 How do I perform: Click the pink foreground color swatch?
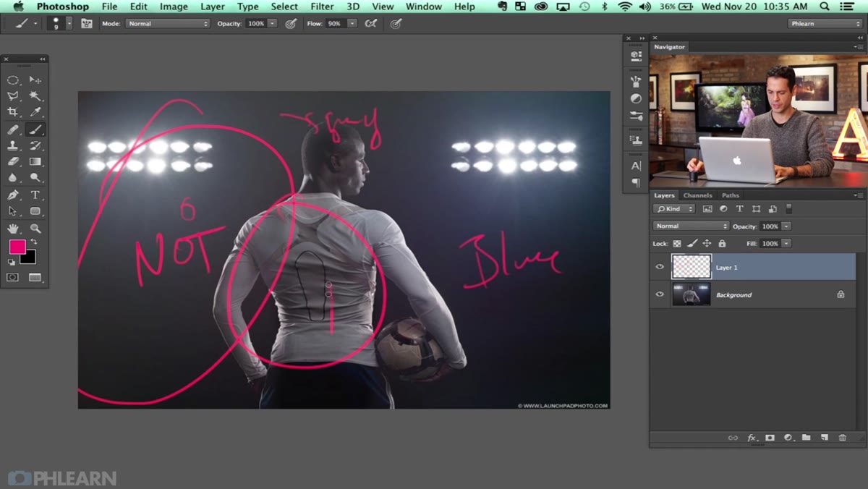click(x=17, y=247)
